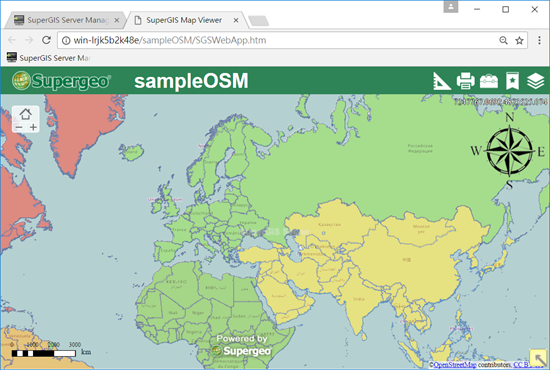Screen dimensions: 550x370
Task: Click the compass rose on map
Action: pos(509,151)
